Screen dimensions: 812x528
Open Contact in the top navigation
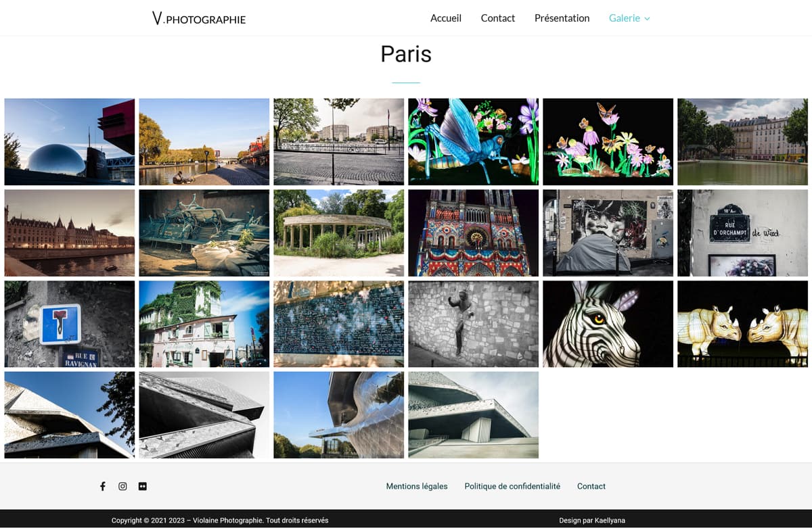coord(498,18)
